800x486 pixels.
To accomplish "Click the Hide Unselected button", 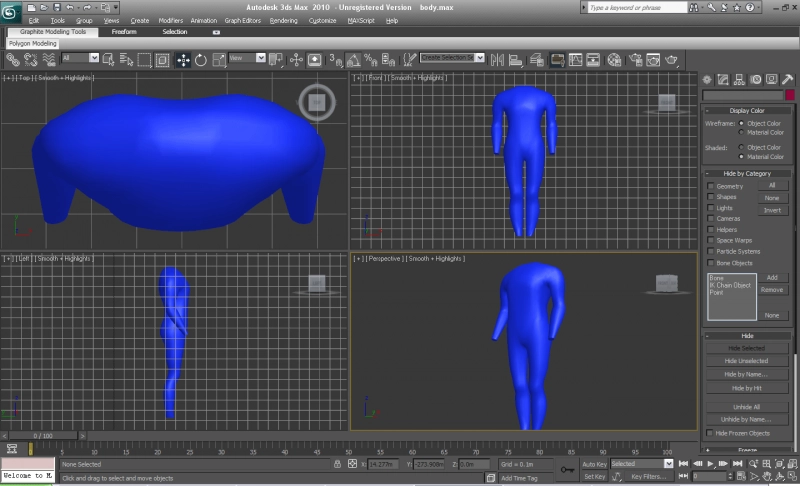I will pos(747,360).
